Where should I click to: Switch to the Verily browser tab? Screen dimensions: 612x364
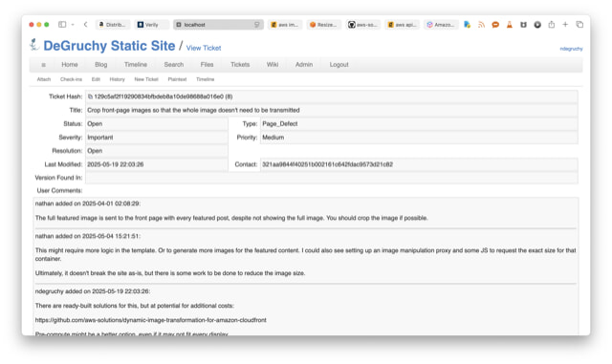tap(151, 25)
